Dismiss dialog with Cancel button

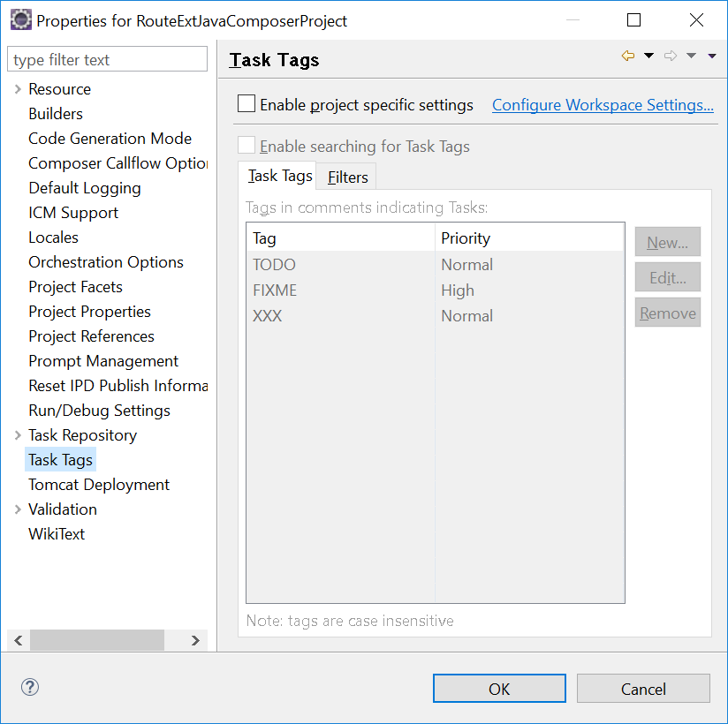[643, 689]
